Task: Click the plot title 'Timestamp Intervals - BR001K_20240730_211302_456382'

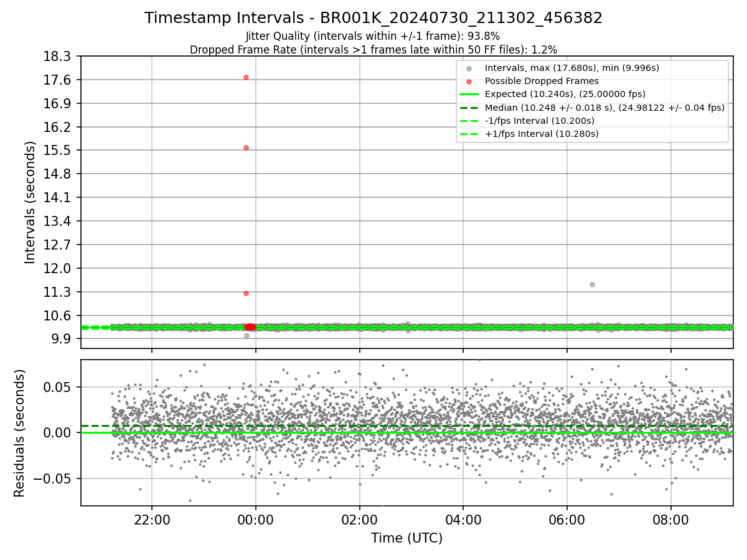Action: (374, 18)
